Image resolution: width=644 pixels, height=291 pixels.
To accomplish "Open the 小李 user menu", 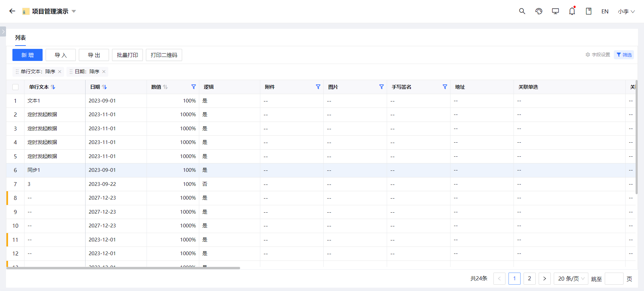I will 626,11.
